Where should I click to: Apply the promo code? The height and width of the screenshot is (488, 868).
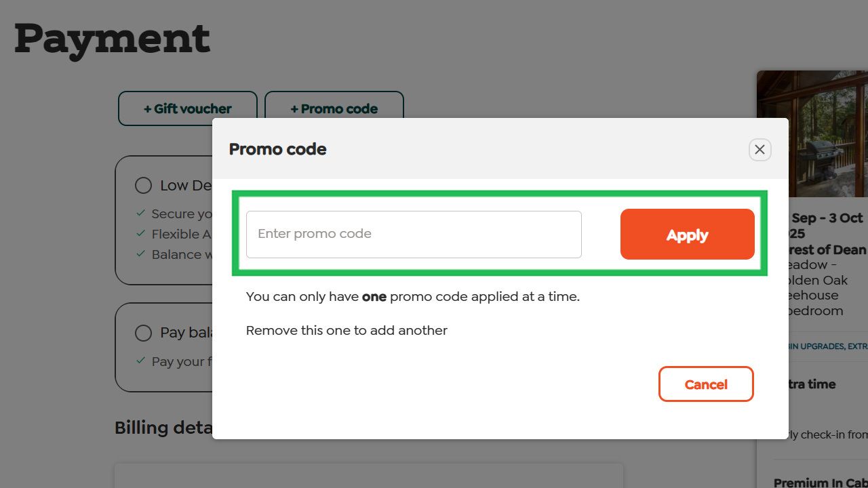pos(687,235)
